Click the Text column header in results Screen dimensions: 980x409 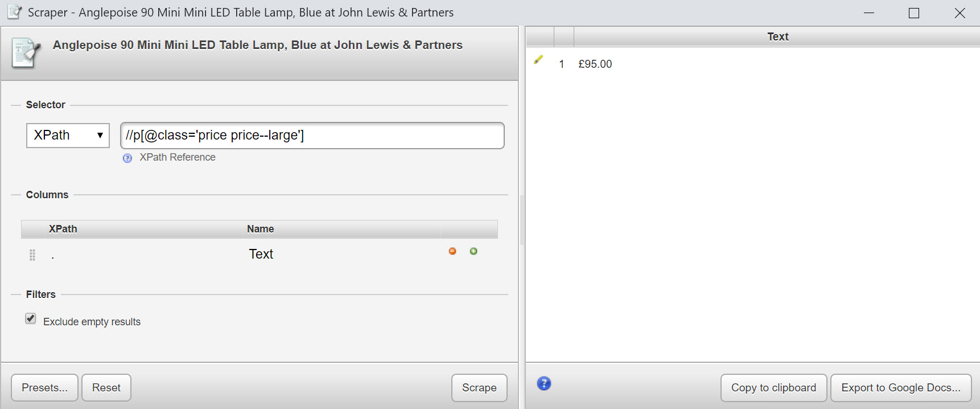[x=777, y=37]
